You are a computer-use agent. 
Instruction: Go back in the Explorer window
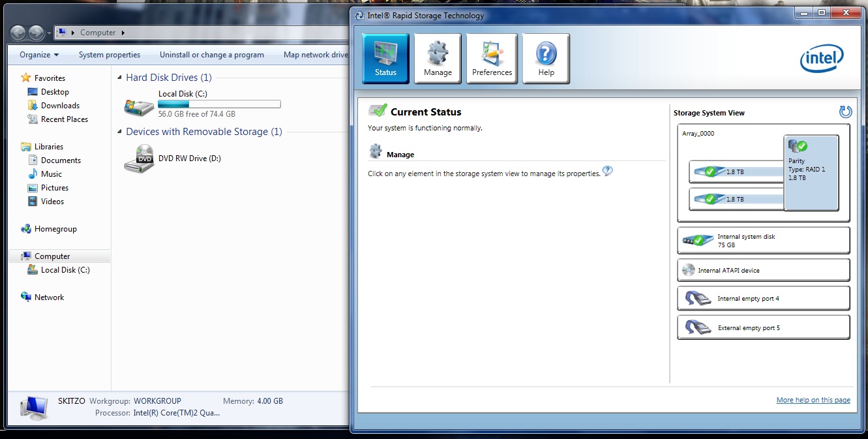(18, 33)
